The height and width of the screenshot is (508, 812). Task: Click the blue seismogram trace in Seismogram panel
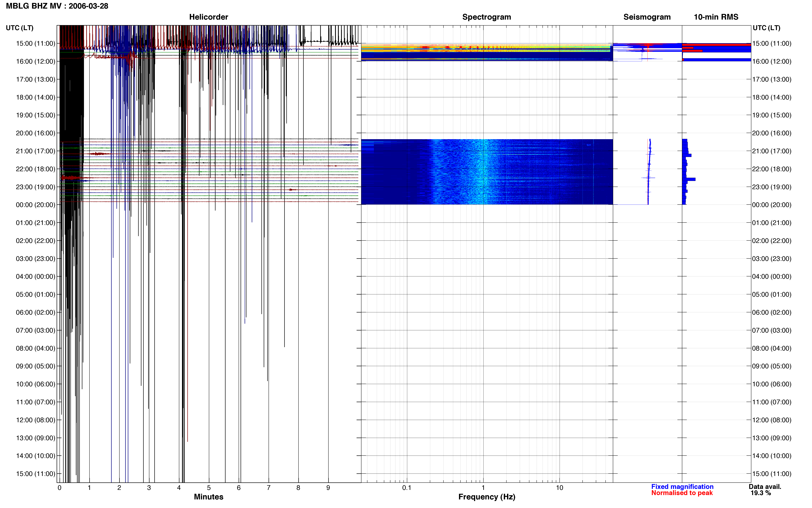pyautogui.click(x=649, y=172)
